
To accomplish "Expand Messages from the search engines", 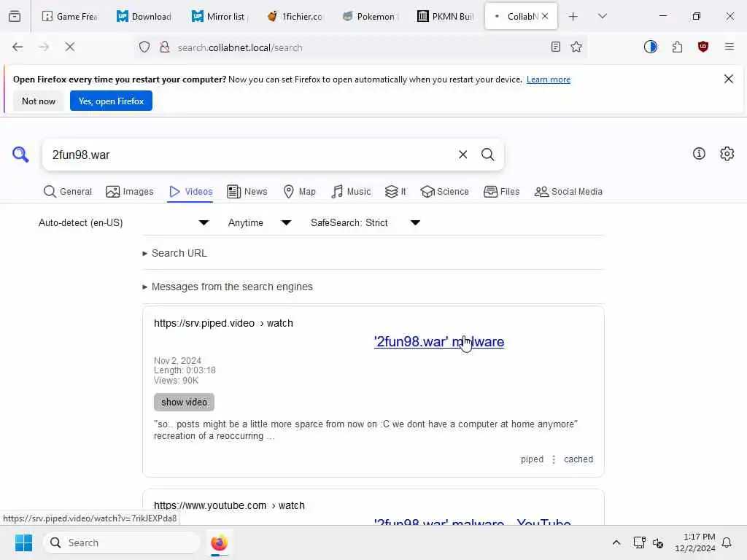I will [228, 287].
